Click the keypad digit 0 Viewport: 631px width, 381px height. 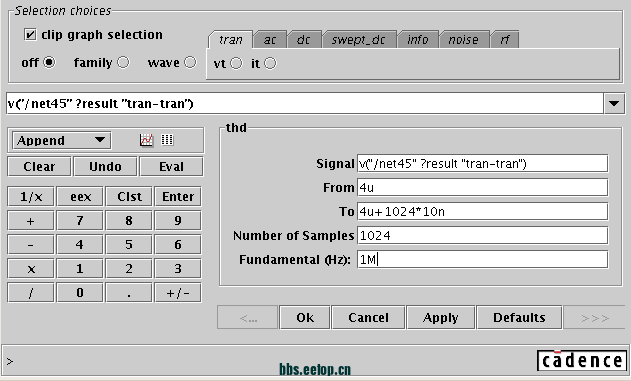[80, 292]
